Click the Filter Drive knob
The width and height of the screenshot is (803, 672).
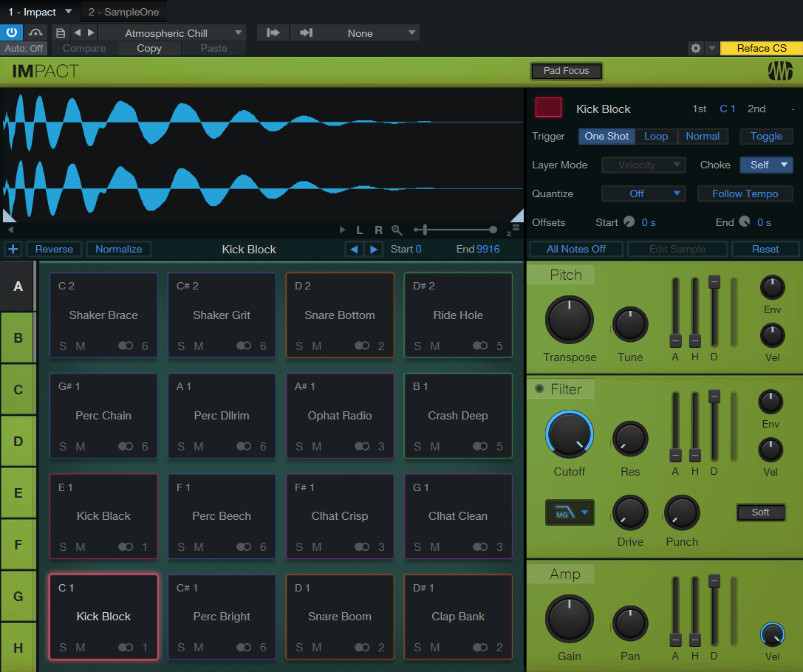[x=630, y=512]
